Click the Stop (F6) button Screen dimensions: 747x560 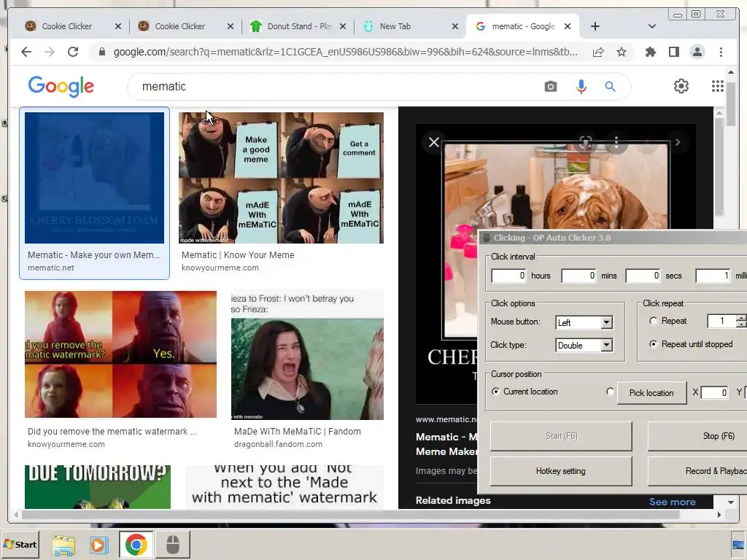[697, 436]
